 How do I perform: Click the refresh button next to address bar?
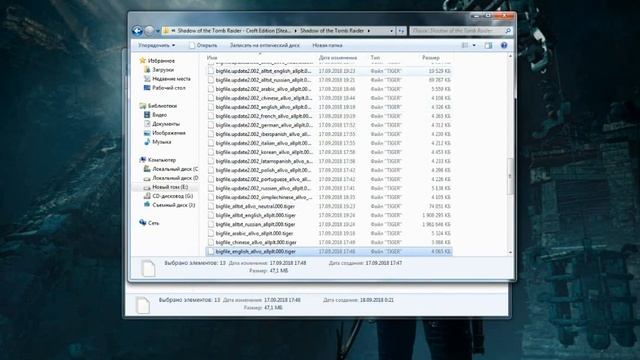pyautogui.click(x=401, y=31)
